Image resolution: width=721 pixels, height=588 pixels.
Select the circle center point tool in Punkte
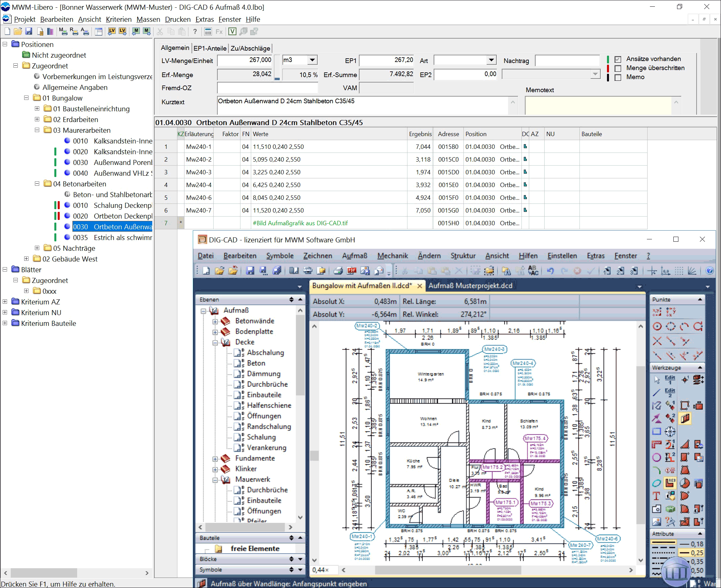click(657, 326)
